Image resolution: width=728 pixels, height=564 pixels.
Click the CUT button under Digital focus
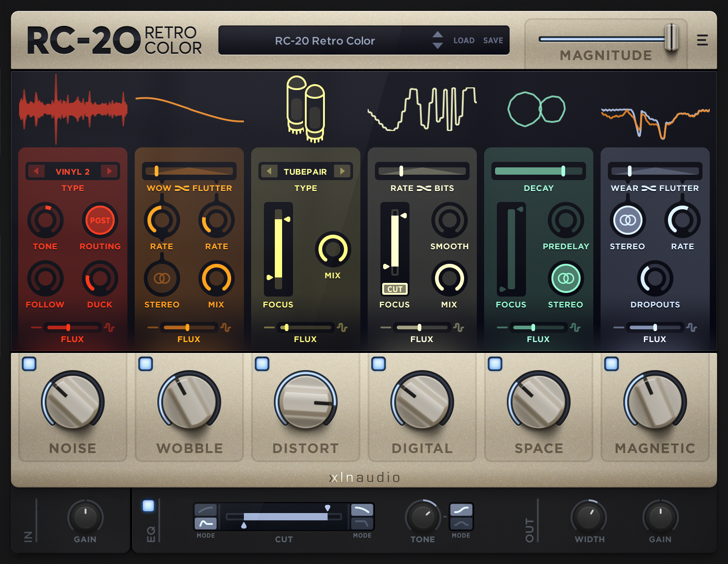[x=394, y=289]
